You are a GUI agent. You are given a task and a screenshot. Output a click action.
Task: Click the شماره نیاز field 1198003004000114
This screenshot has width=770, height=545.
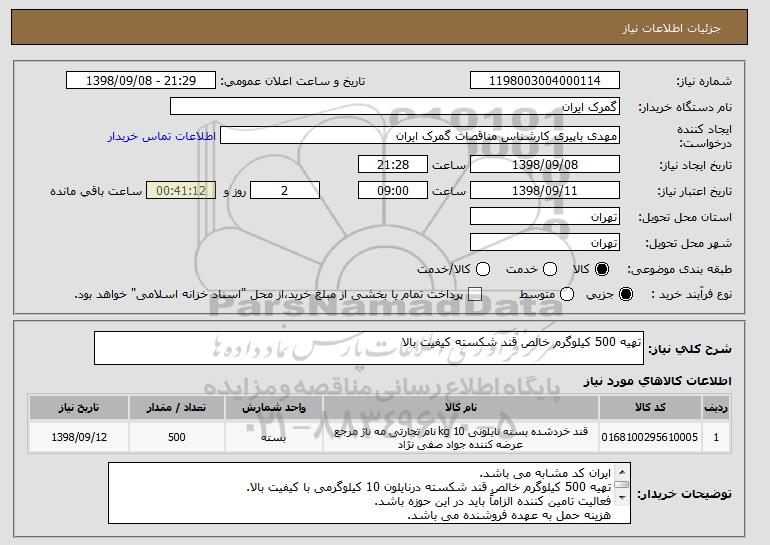(x=545, y=81)
